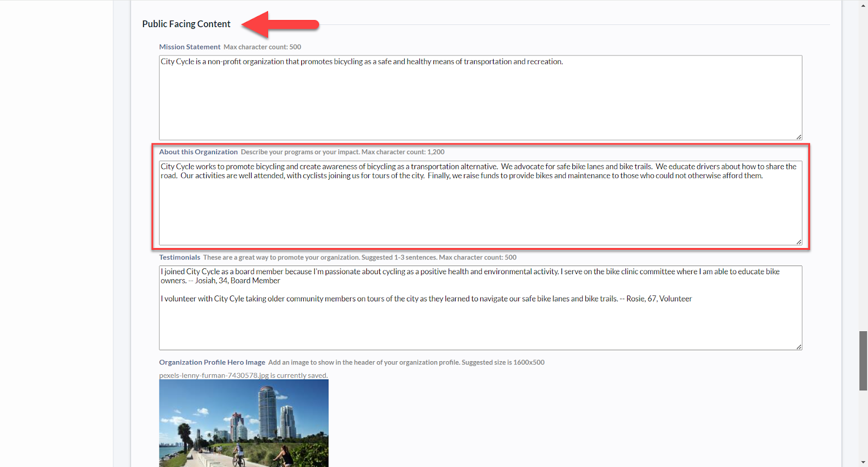The image size is (868, 467).
Task: Click 'Suggested size is 1600x500' hint text
Action: click(x=503, y=362)
